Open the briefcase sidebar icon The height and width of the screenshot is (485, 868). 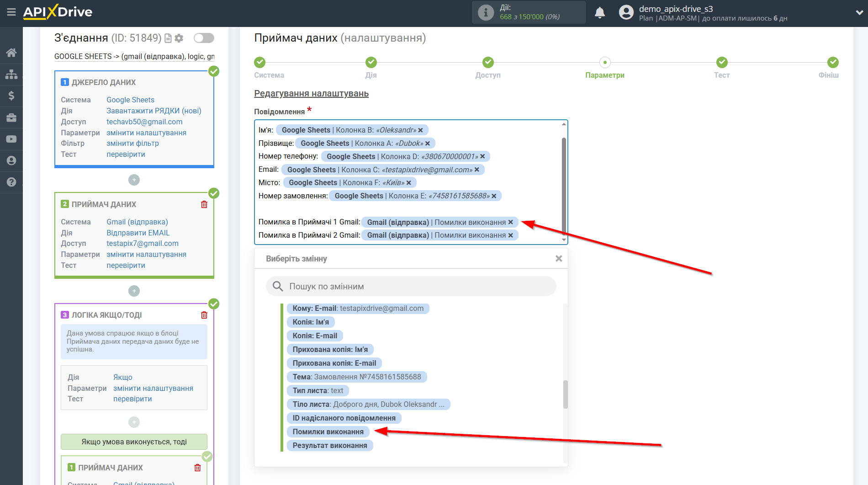[11, 117]
